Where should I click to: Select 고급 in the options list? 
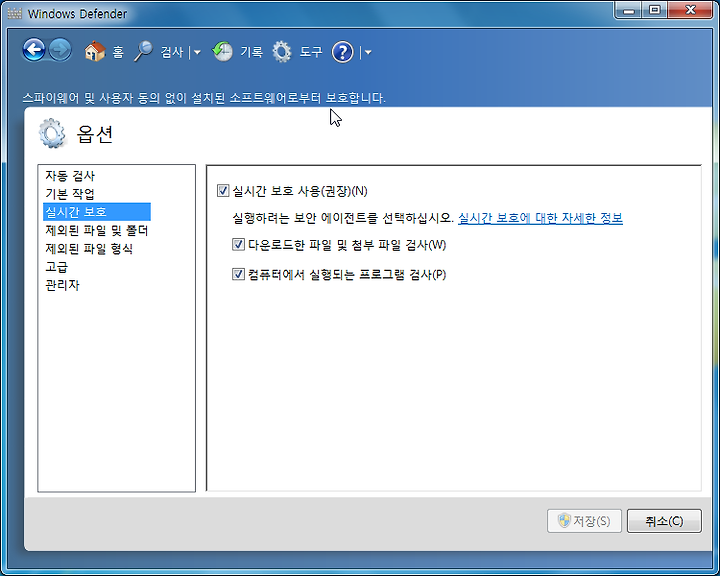click(56, 267)
